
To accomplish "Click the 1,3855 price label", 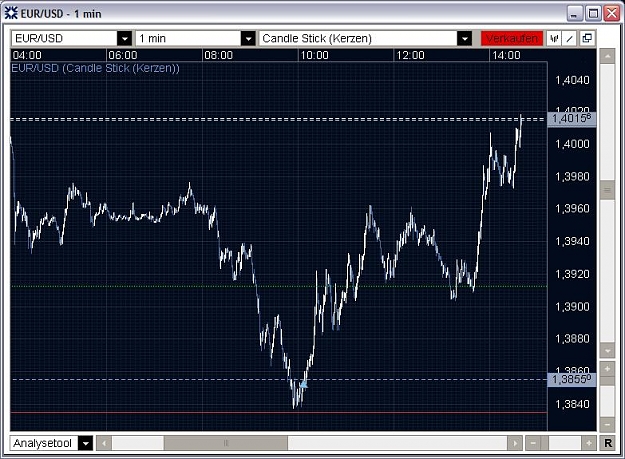I will [572, 379].
